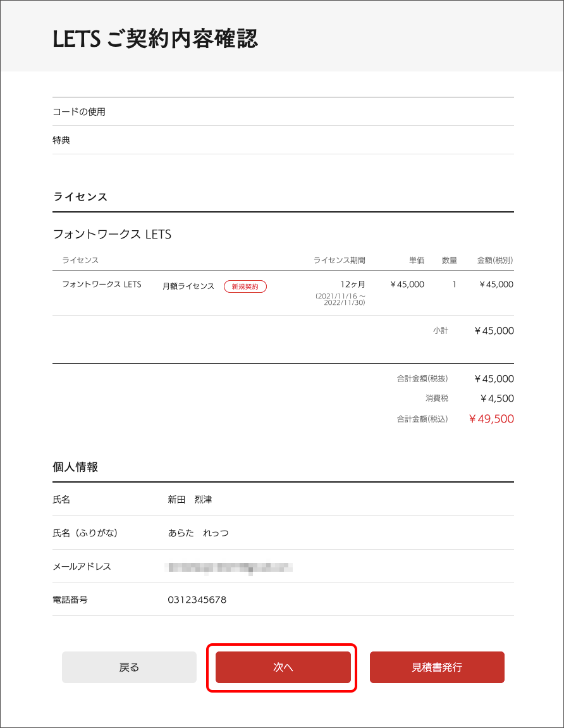The width and height of the screenshot is (564, 728).
Task: Click the furigana あらた れっつ
Action: 198,533
